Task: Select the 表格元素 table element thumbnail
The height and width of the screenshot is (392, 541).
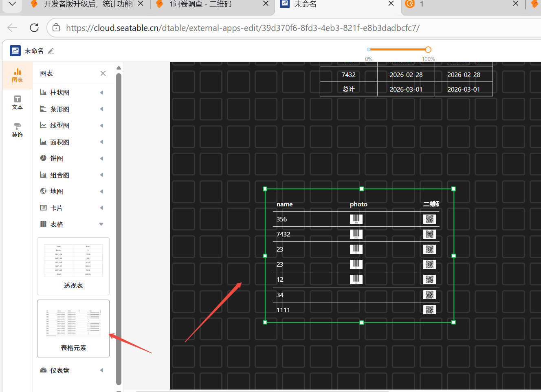Action: coord(73,328)
